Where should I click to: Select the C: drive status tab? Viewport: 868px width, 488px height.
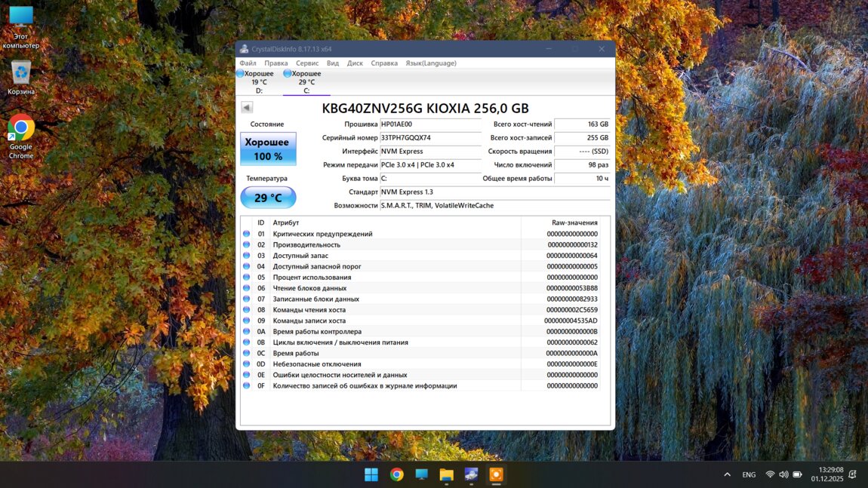click(306, 82)
